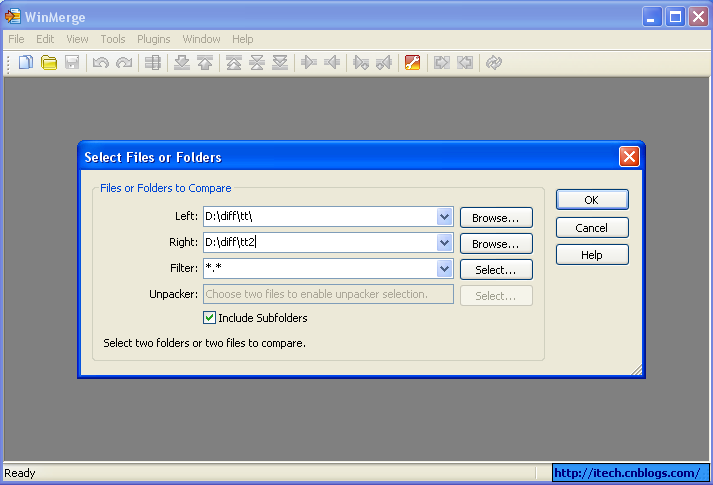Click inside the Right path input field
Viewport: 713px width, 485px height.
320,242
